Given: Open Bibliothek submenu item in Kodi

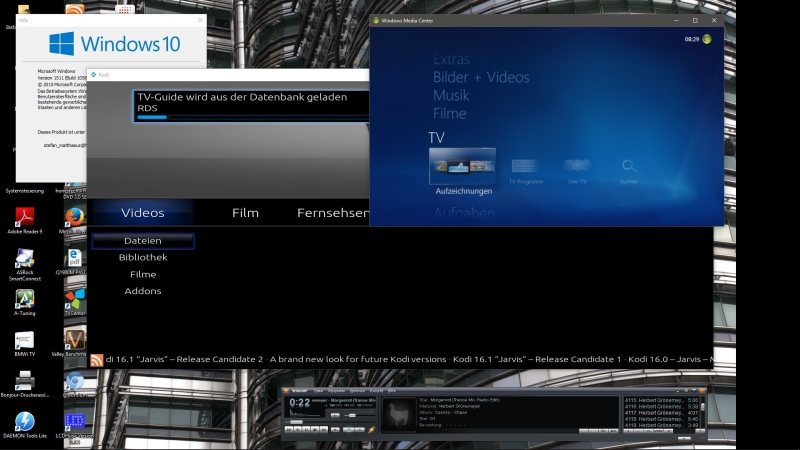Looking at the screenshot, I should point(143,258).
